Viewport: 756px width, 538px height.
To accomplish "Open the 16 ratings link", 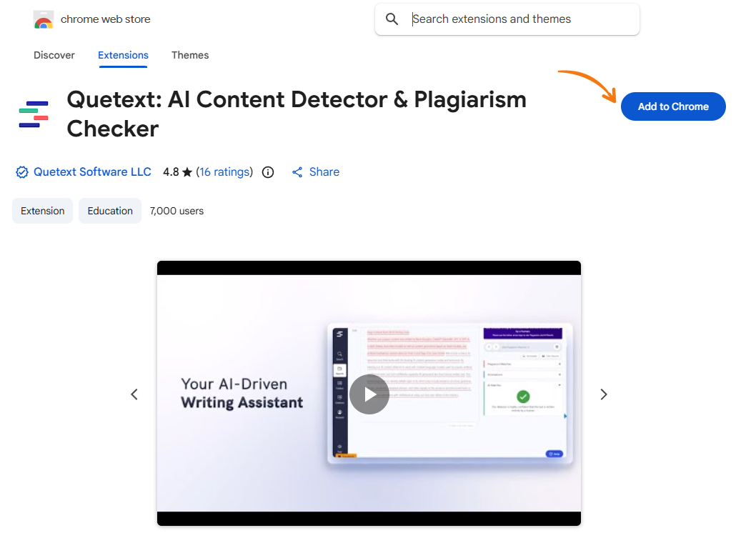I will coord(224,172).
